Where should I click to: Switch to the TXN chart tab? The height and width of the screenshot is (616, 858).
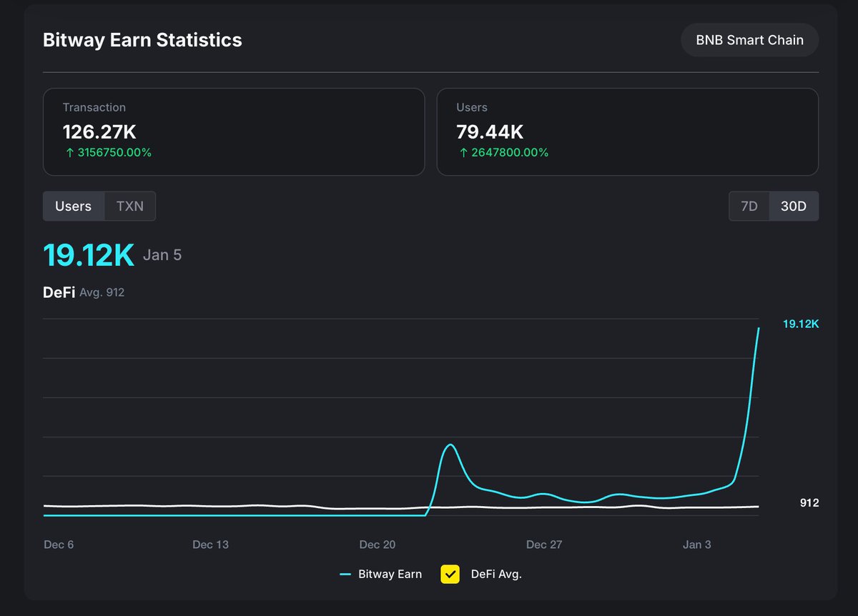click(130, 206)
